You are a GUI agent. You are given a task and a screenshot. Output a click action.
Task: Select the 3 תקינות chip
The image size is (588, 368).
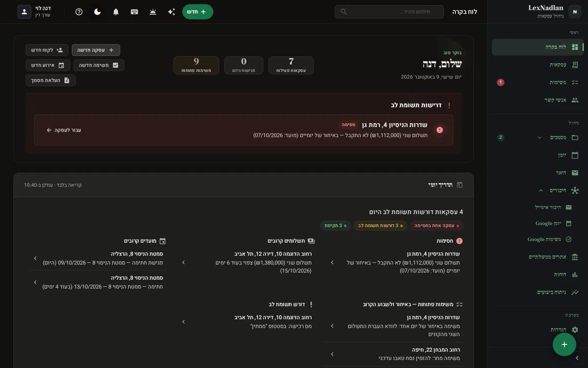[x=336, y=226]
